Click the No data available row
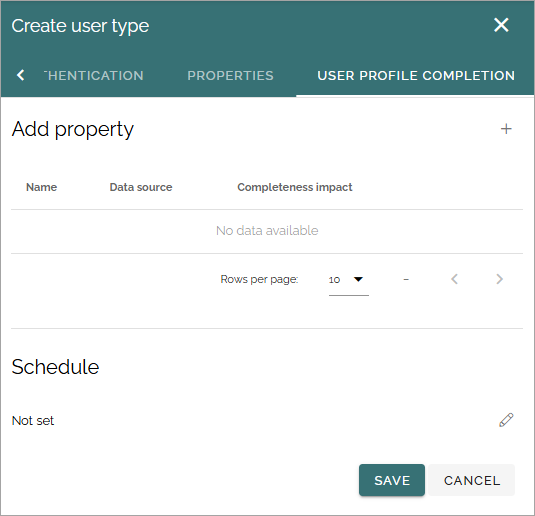 pos(267,231)
